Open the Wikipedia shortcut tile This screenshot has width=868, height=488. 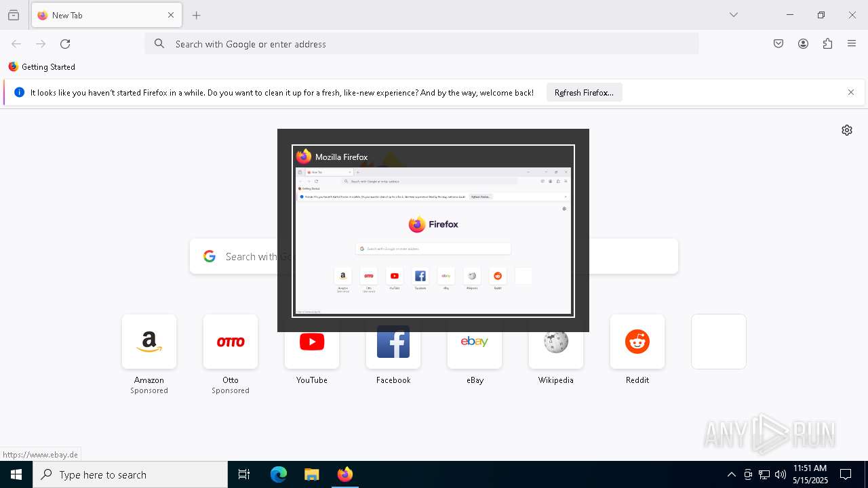click(x=556, y=350)
